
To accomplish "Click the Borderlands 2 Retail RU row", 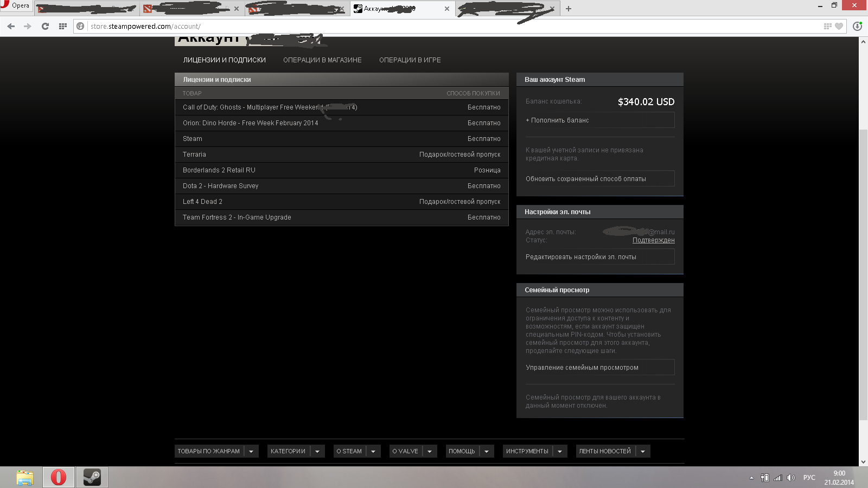I will tap(342, 170).
